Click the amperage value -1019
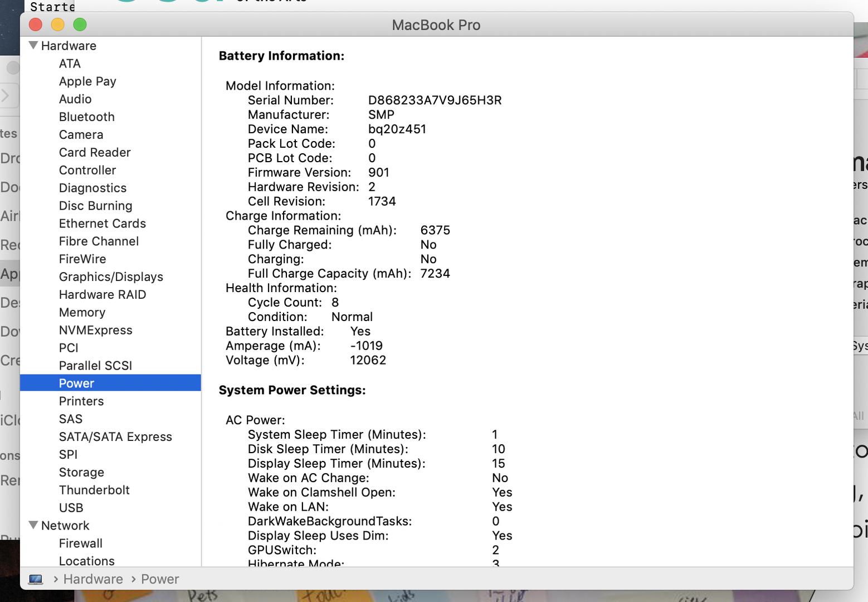This screenshot has height=602, width=868. tap(366, 346)
